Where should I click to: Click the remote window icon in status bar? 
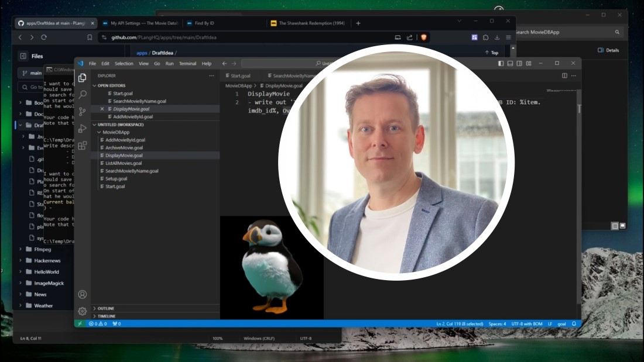coord(80,324)
